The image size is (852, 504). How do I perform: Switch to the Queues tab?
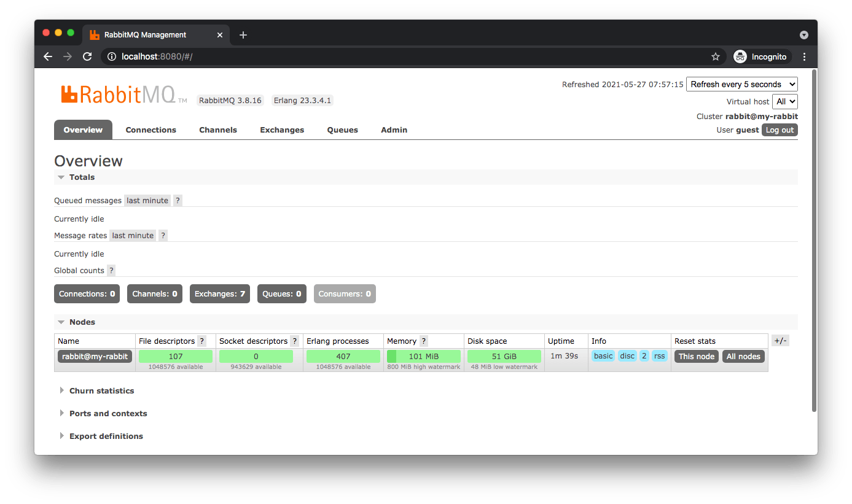click(x=342, y=130)
